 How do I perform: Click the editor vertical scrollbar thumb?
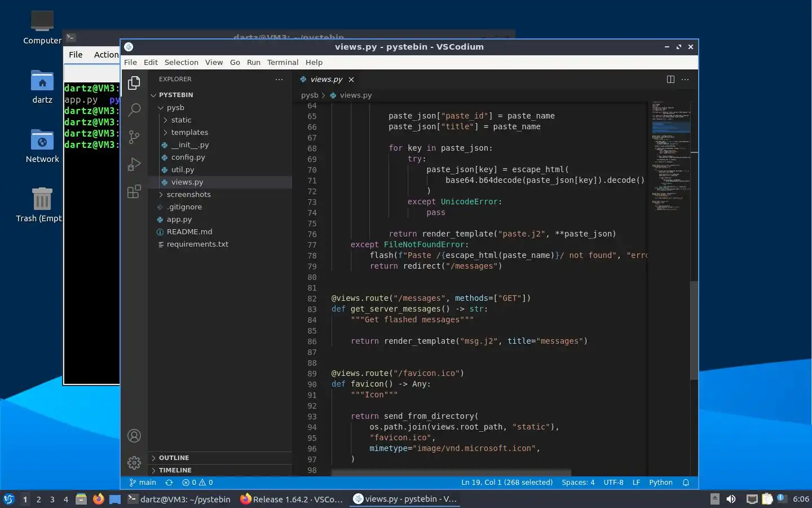(x=694, y=330)
